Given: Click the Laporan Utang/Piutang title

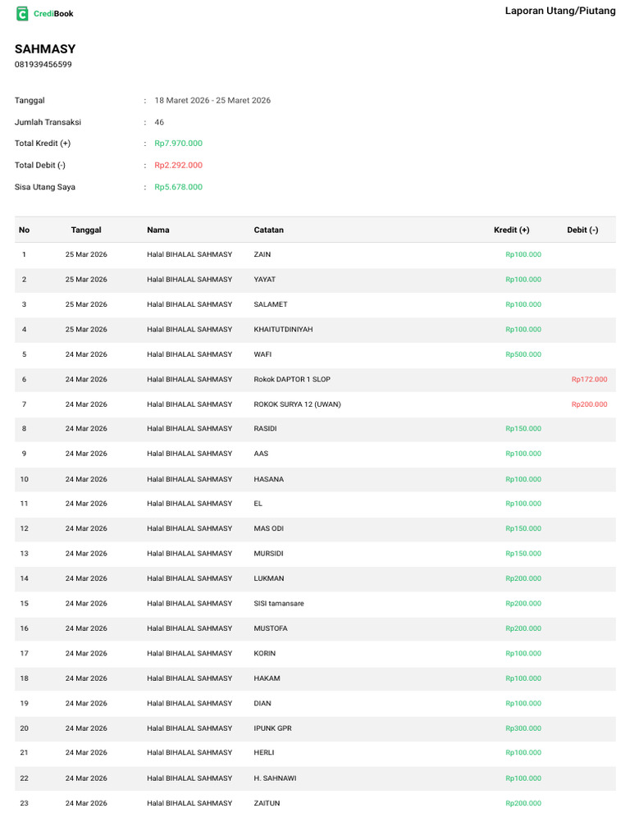Looking at the screenshot, I should [559, 11].
